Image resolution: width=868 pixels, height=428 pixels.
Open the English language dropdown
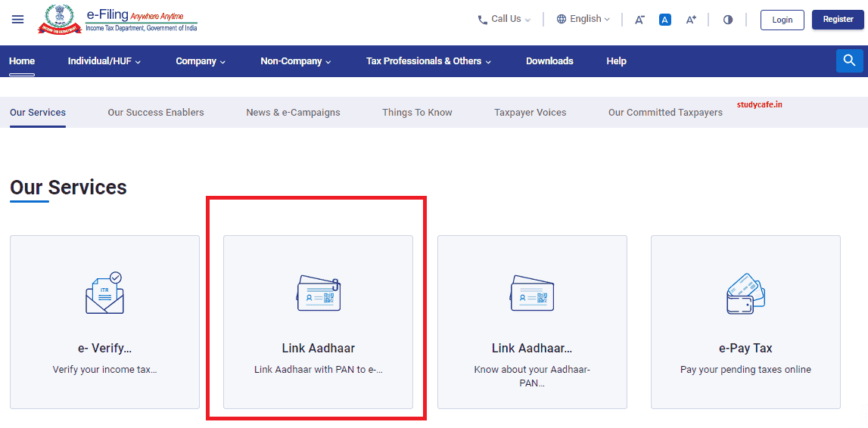tap(583, 19)
